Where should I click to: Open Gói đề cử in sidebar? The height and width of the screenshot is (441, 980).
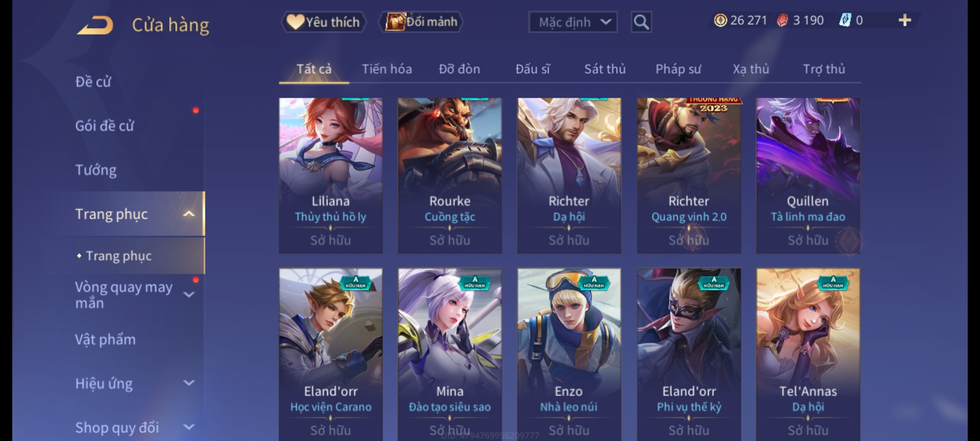coord(105,126)
